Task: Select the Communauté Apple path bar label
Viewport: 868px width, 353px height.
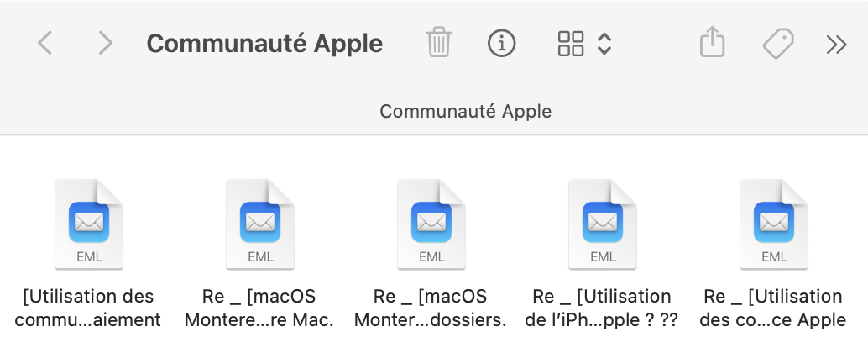Action: click(465, 111)
